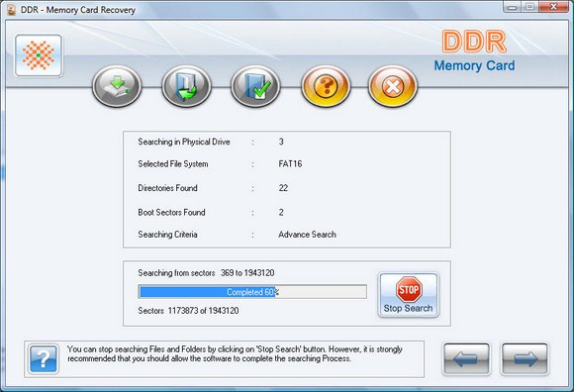The height and width of the screenshot is (392, 574).
Task: Click the 'Directories Found' label
Action: click(x=167, y=188)
